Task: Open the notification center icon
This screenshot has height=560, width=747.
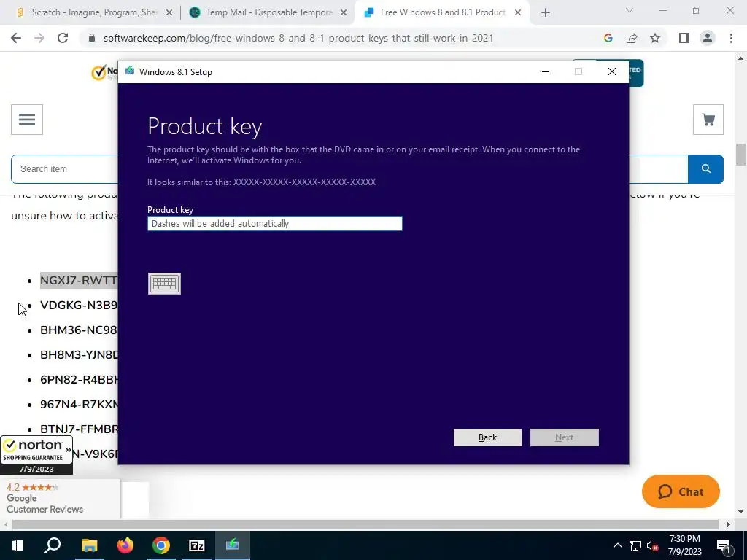Action: pyautogui.click(x=724, y=545)
